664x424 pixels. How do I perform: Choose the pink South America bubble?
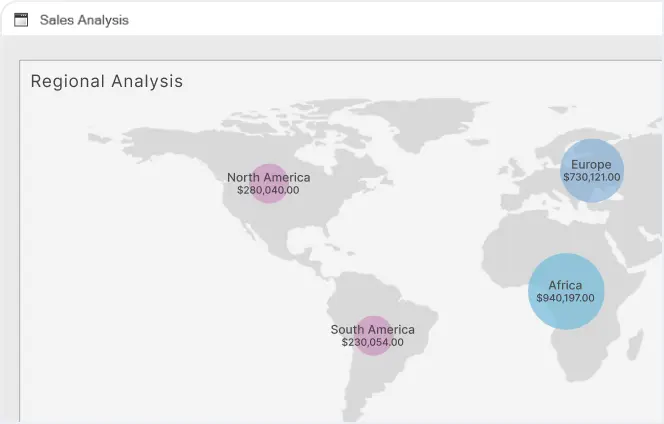[x=373, y=335]
